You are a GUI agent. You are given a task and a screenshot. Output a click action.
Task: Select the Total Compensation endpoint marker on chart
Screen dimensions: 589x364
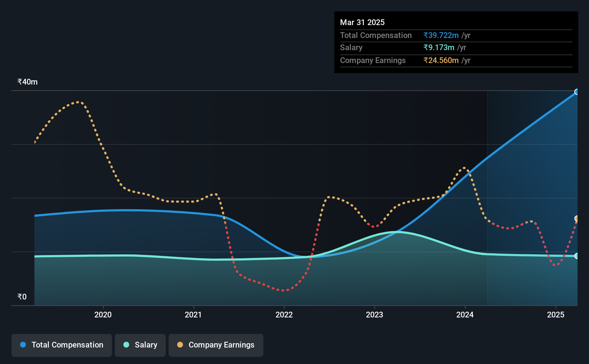point(577,92)
